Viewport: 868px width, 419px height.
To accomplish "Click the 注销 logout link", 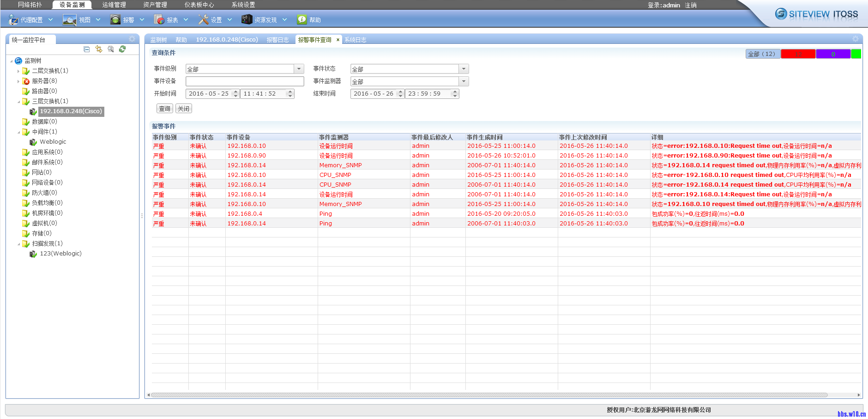I will 691,5.
